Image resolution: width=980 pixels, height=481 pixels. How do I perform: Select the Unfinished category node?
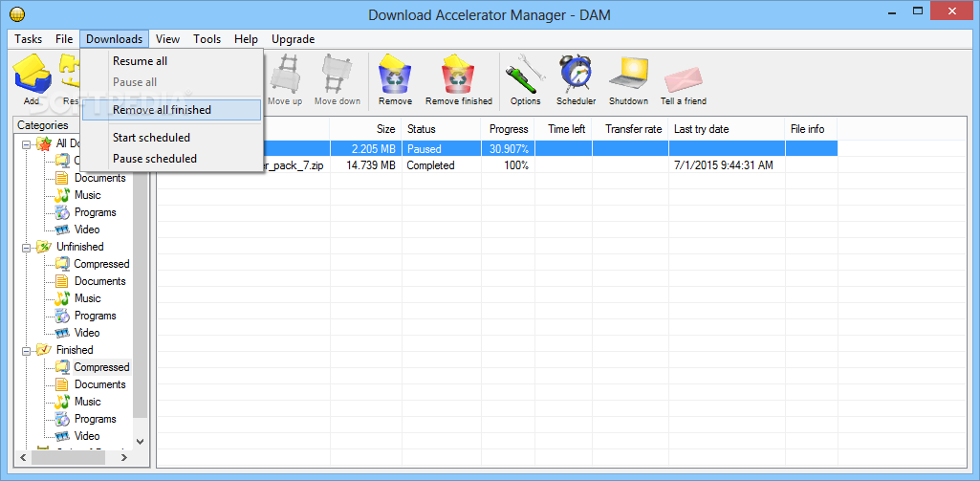click(80, 247)
